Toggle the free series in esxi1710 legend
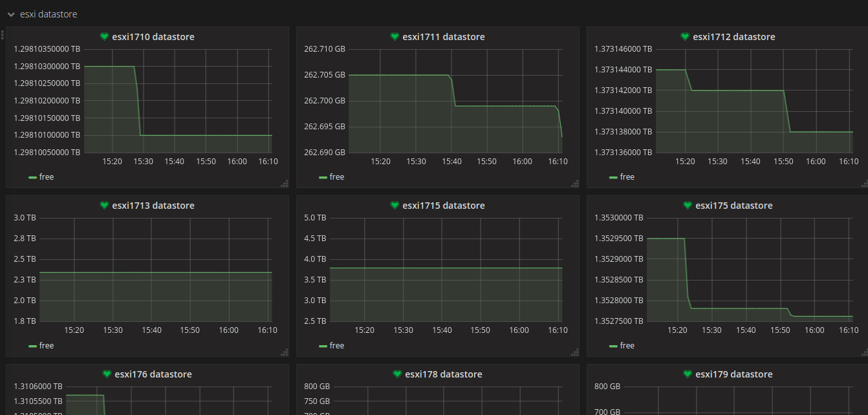868x415 pixels. 47,176
